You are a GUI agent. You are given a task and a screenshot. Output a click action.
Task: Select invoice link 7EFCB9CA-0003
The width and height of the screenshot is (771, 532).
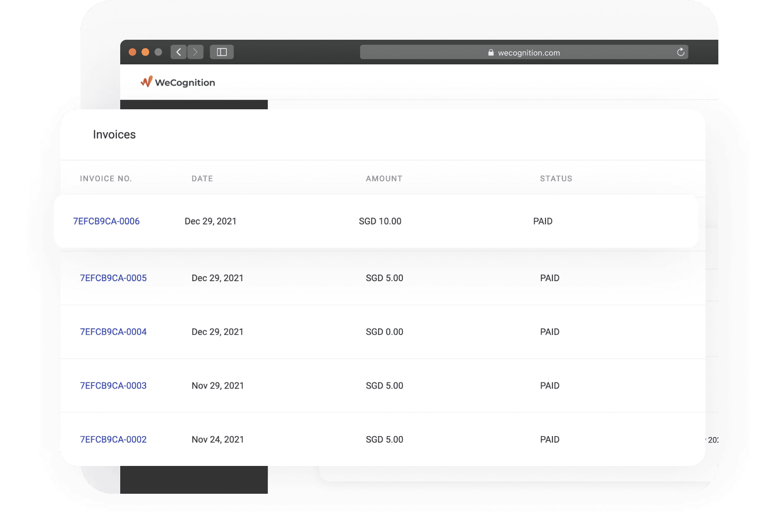point(113,386)
